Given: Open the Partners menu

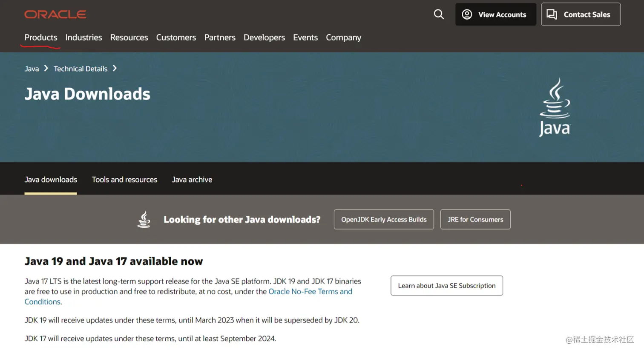Looking at the screenshot, I should point(220,38).
